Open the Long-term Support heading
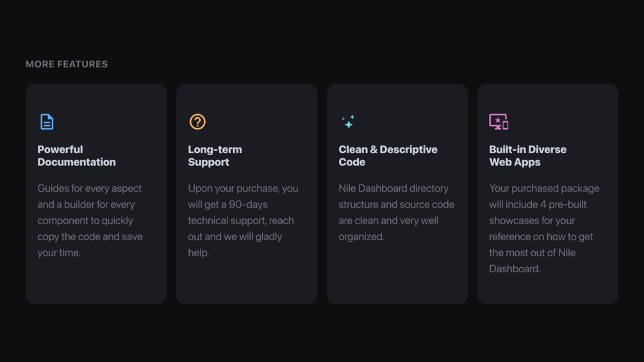This screenshot has width=644, height=362. (215, 156)
